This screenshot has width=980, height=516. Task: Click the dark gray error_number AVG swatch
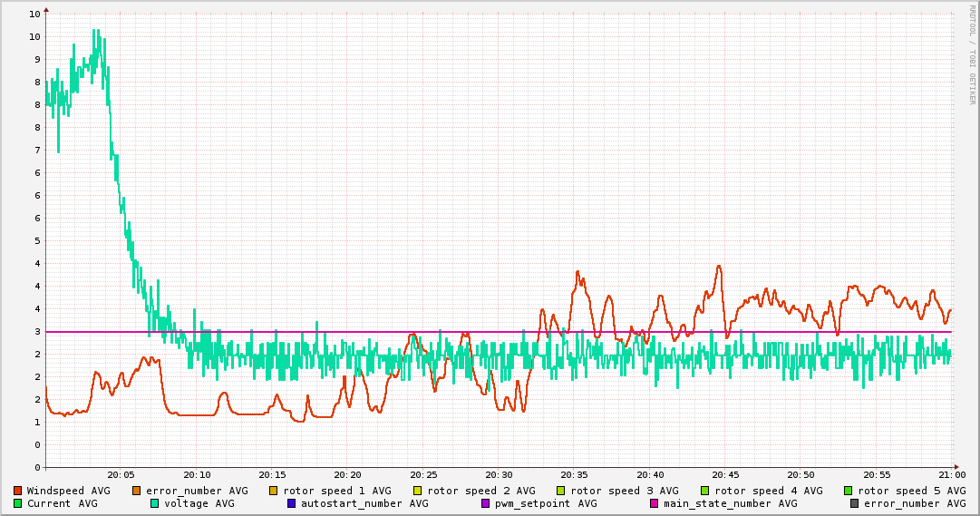855,503
